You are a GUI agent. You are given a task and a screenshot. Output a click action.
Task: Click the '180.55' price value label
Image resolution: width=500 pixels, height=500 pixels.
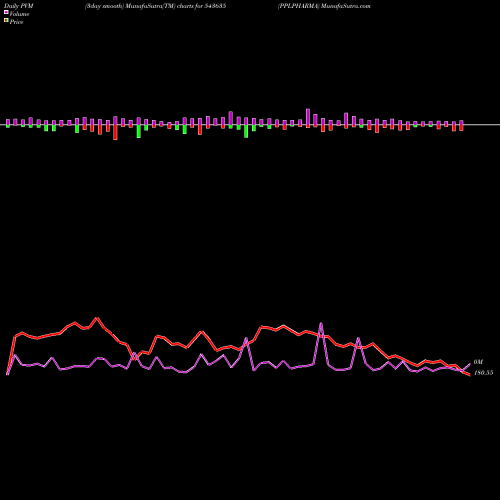(483, 373)
